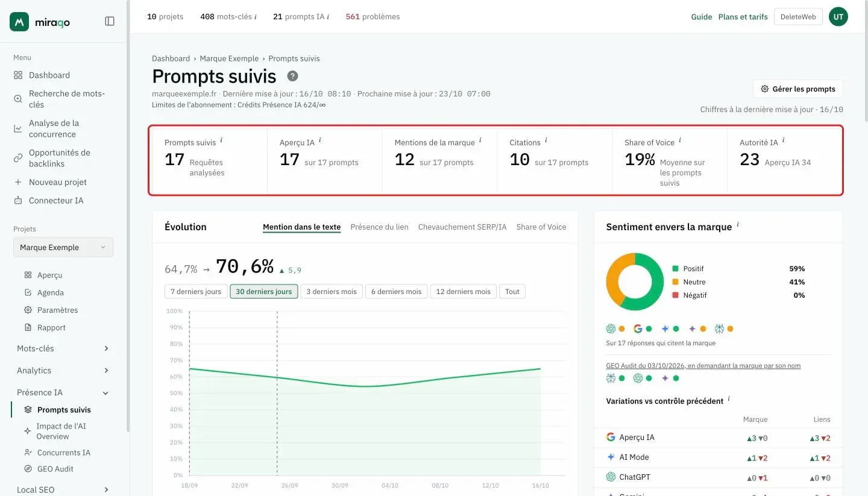Switch to Share of Voice chart tab

[541, 227]
